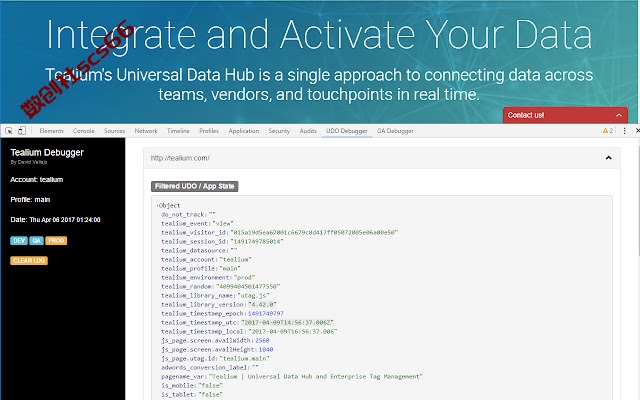Select the tealium_timestamp_epoch row
The height and width of the screenshot is (400, 640).
(222, 313)
